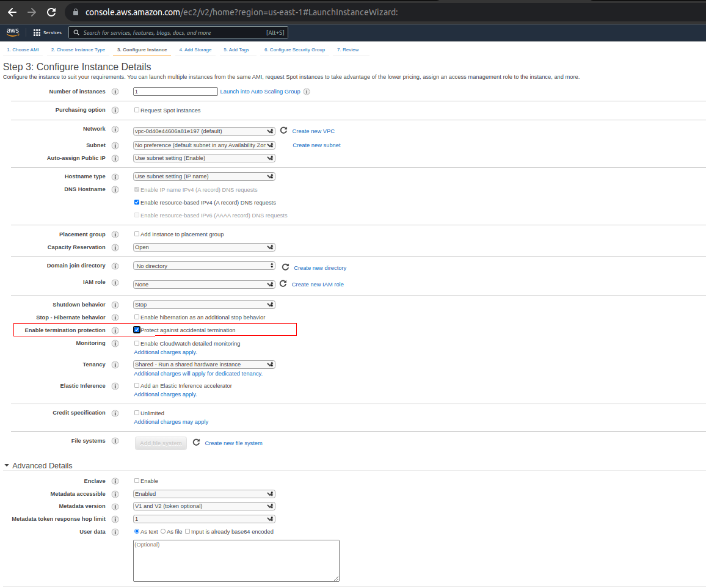
Task: Click the info icon next to Hostname type
Action: (115, 177)
